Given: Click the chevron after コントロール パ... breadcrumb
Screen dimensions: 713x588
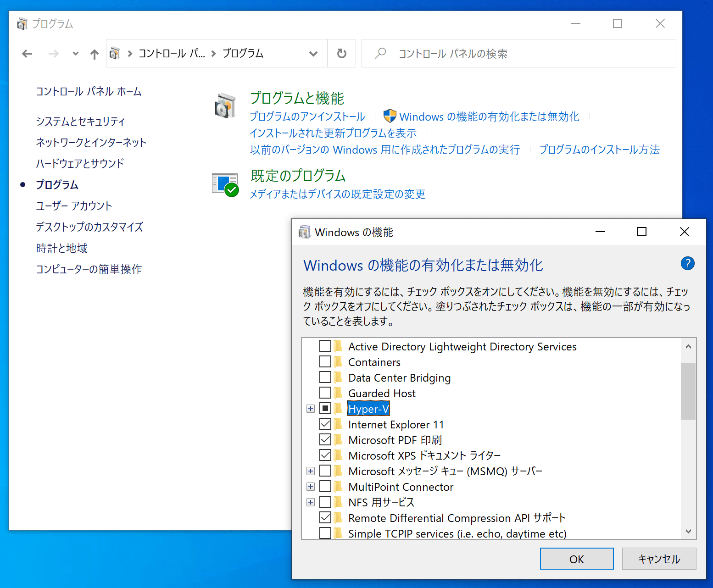Looking at the screenshot, I should click(213, 54).
